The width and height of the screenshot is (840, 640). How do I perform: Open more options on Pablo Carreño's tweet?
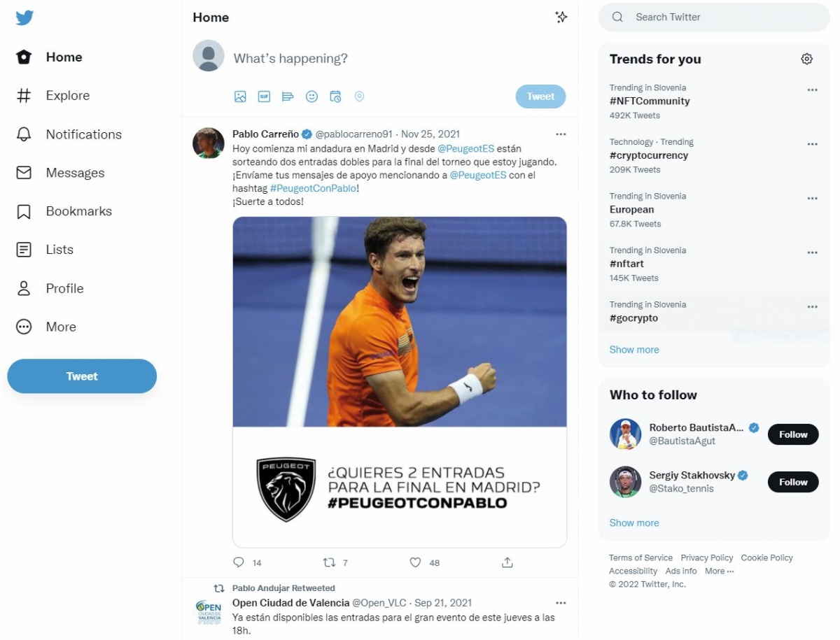561,134
